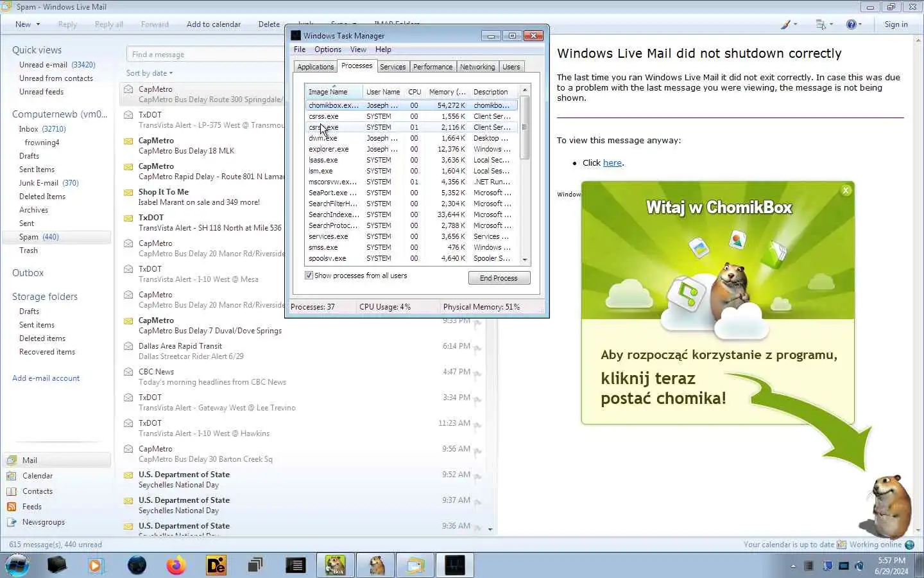The height and width of the screenshot is (578, 924).
Task: Open the dark globe browser icon on the taskbar
Action: pos(137,565)
